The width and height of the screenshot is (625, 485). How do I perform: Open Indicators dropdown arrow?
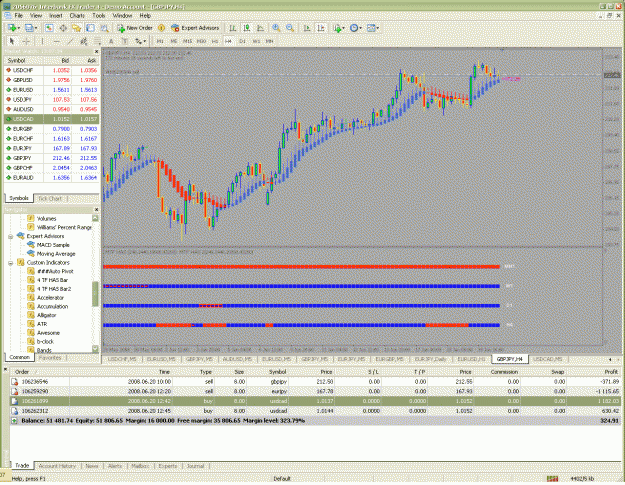click(x=344, y=28)
